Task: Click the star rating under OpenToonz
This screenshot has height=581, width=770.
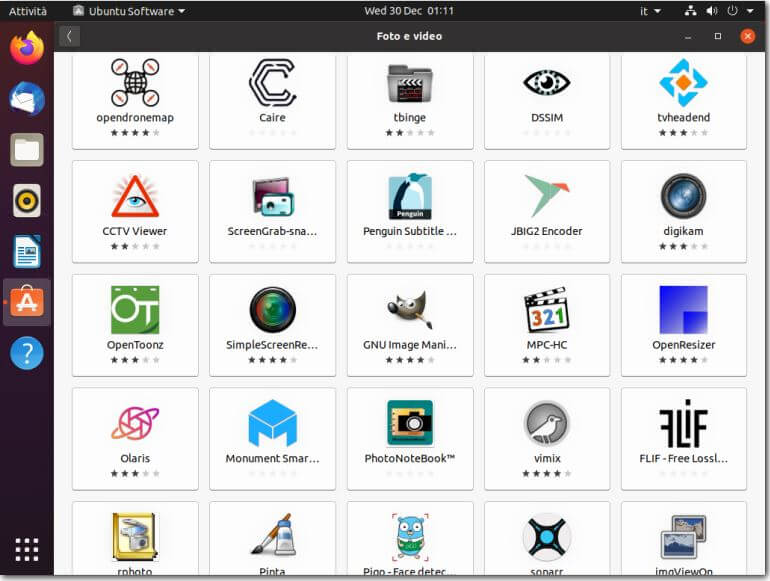Action: click(135, 360)
